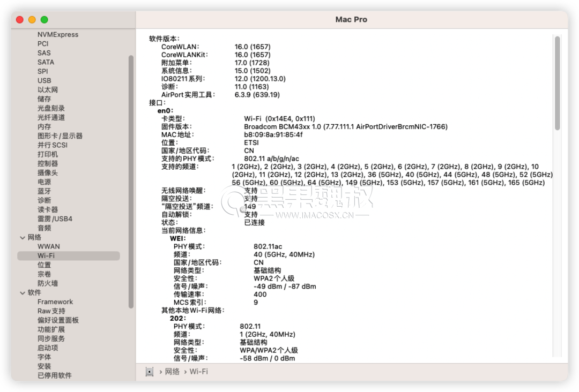
Task: Open 已停用软件 in the sidebar
Action: click(x=55, y=376)
